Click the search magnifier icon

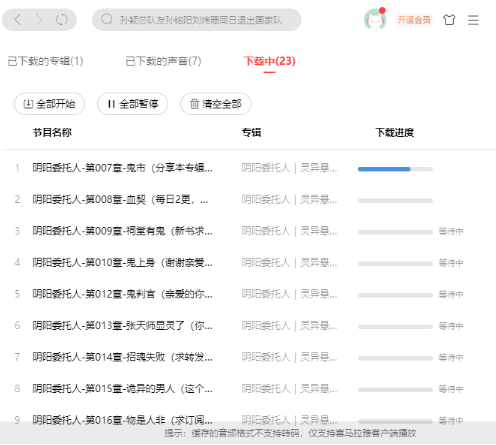[x=107, y=19]
